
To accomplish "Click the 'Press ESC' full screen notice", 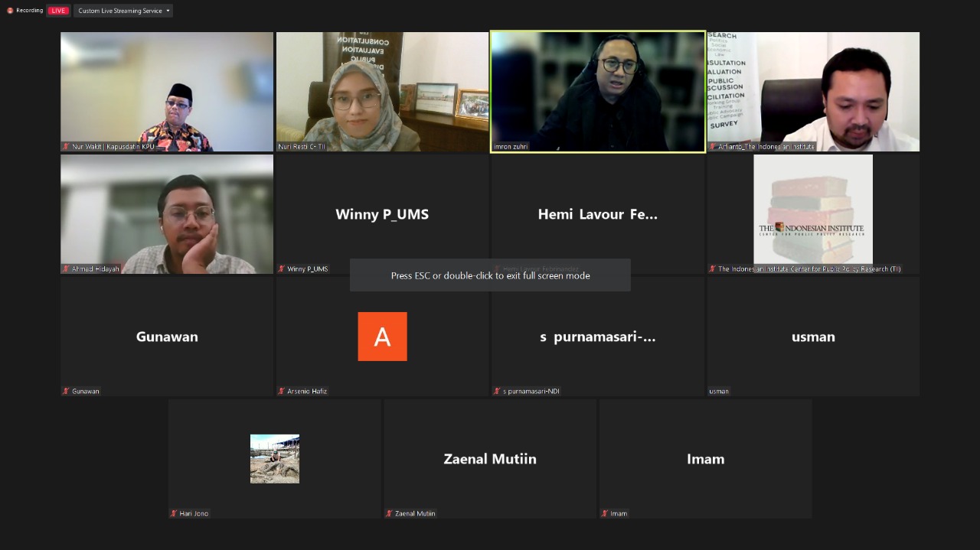I will tap(490, 275).
